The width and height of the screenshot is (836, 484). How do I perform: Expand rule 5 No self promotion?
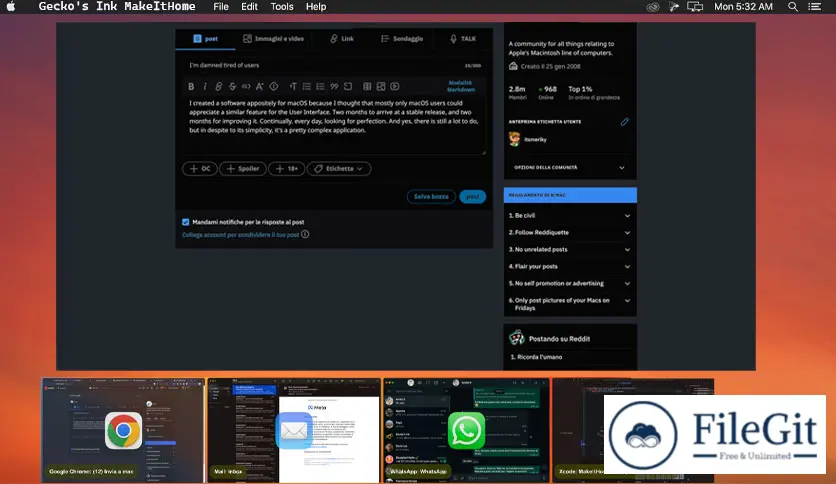[x=570, y=284]
